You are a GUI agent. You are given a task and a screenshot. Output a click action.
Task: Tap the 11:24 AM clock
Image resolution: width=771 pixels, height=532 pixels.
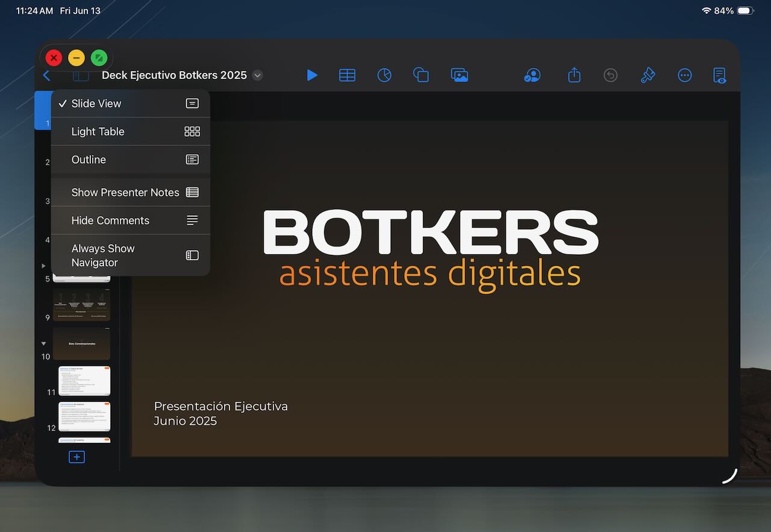point(34,11)
